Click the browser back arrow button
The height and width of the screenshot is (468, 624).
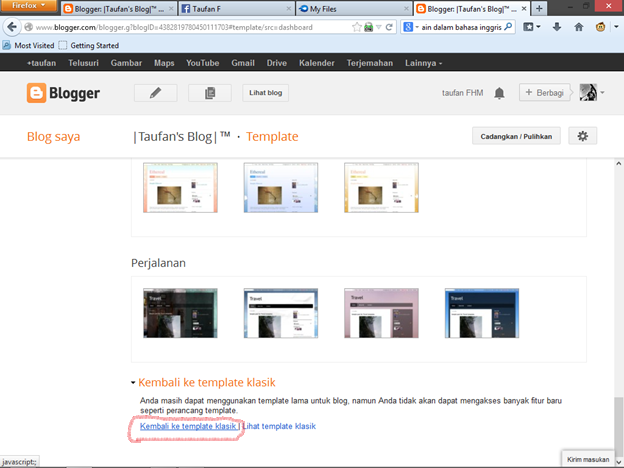point(12,27)
